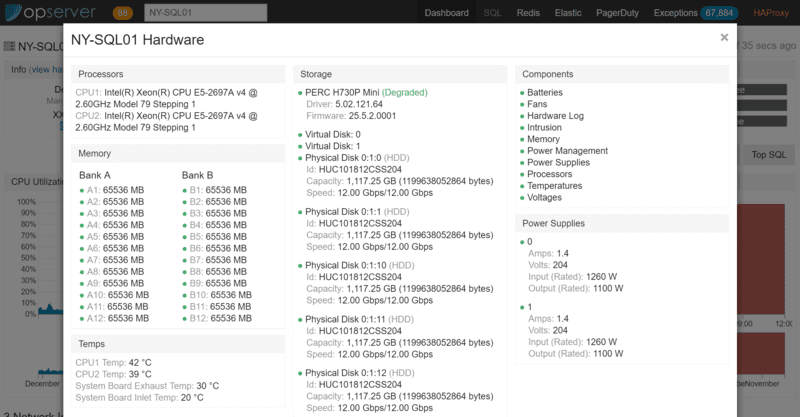The width and height of the screenshot is (800, 417).
Task: Click the 67,884 exceptions count badge
Action: pos(719,13)
